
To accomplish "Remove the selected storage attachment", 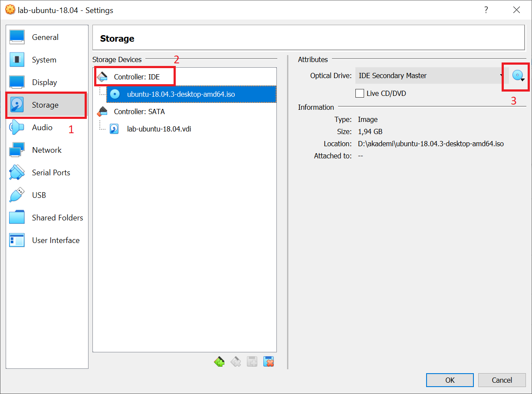I will (269, 361).
